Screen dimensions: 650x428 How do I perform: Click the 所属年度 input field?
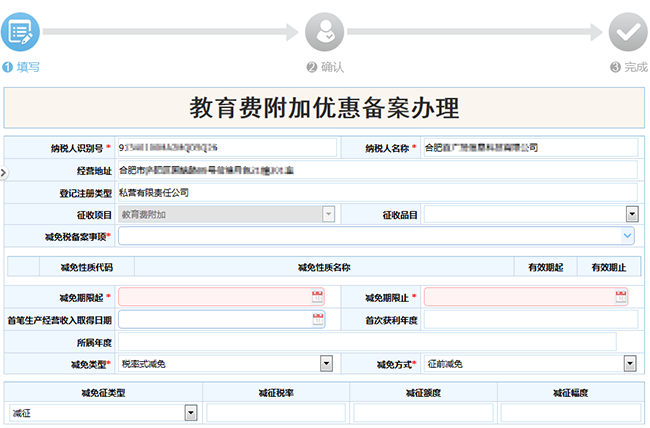[x=380, y=342]
